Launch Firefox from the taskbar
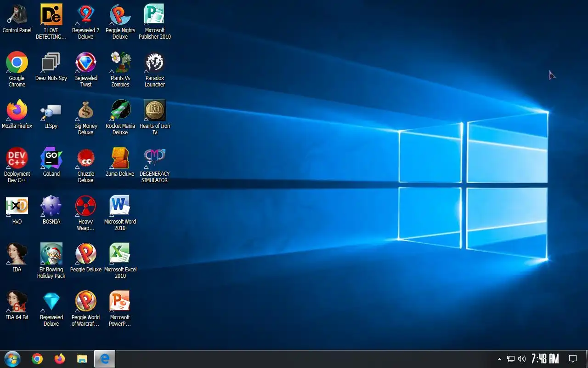The image size is (588, 368). point(60,359)
